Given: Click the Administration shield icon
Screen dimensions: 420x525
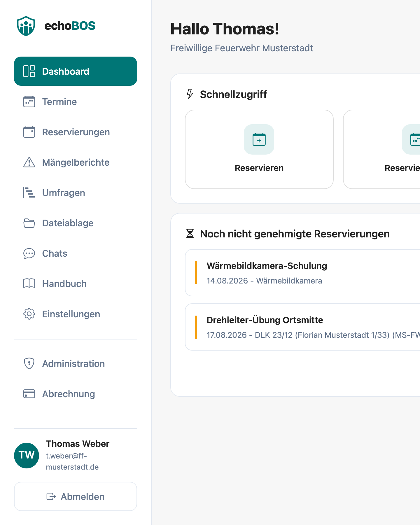Looking at the screenshot, I should point(29,363).
